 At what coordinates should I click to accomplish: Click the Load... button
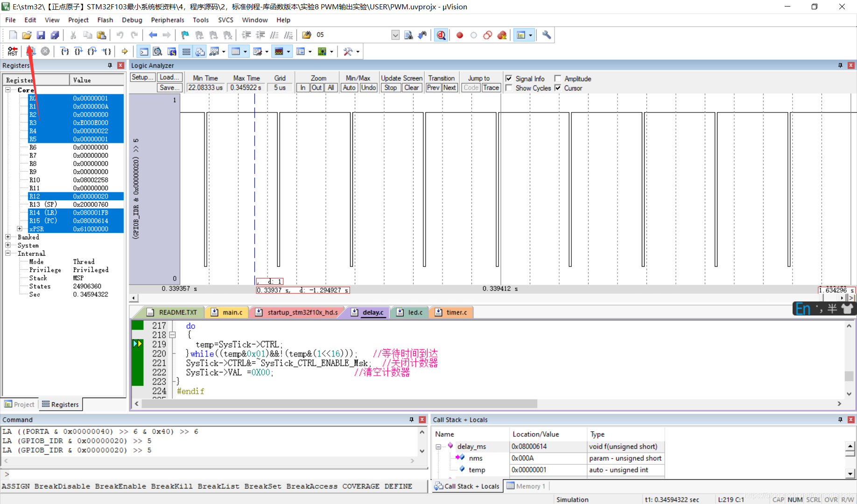tap(169, 77)
